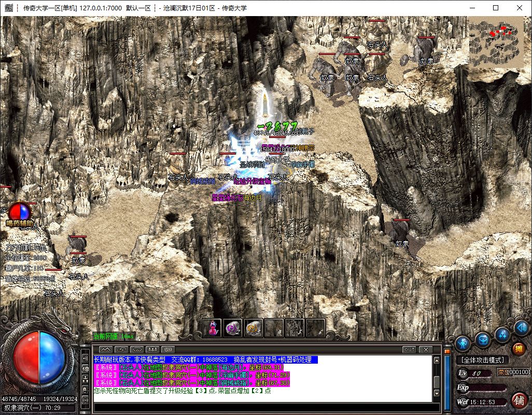Click the game window title bar app icon
Screen dimensions: 532x415
coord(8,8)
